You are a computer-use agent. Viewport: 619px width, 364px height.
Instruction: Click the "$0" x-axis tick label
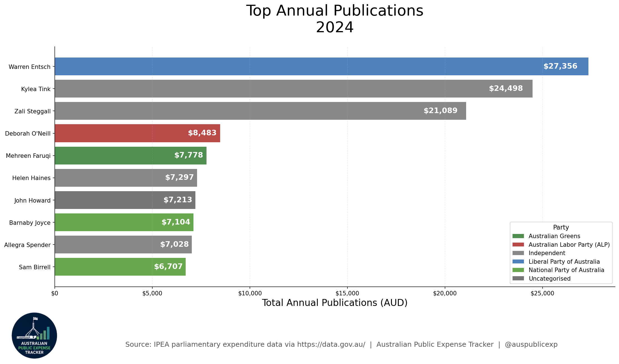[x=55, y=294]
